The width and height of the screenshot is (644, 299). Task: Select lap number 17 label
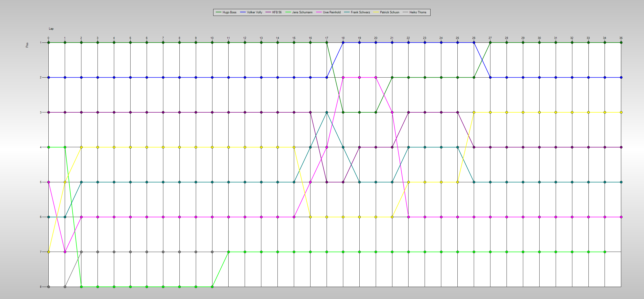327,38
